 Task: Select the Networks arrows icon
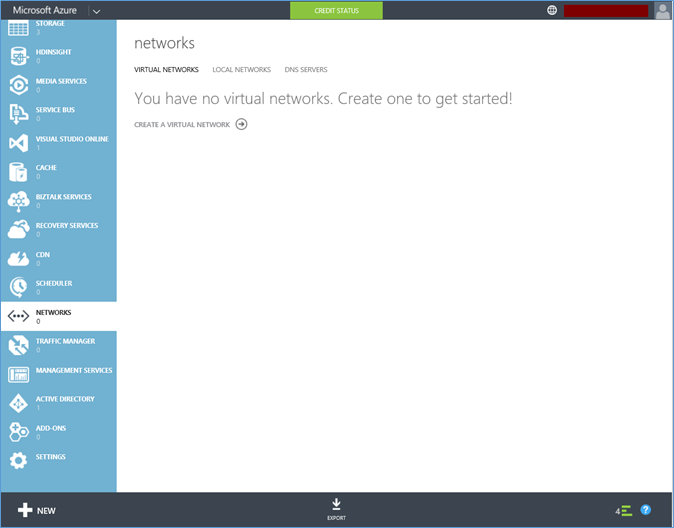click(18, 316)
